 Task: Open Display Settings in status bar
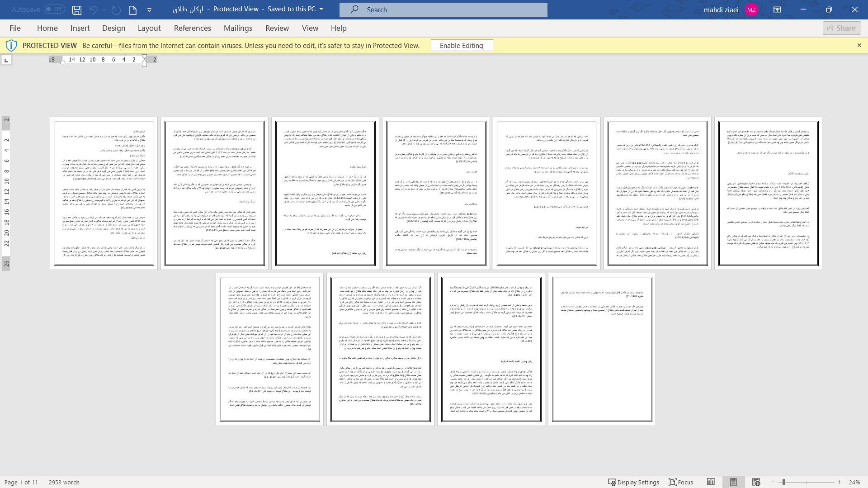click(633, 482)
